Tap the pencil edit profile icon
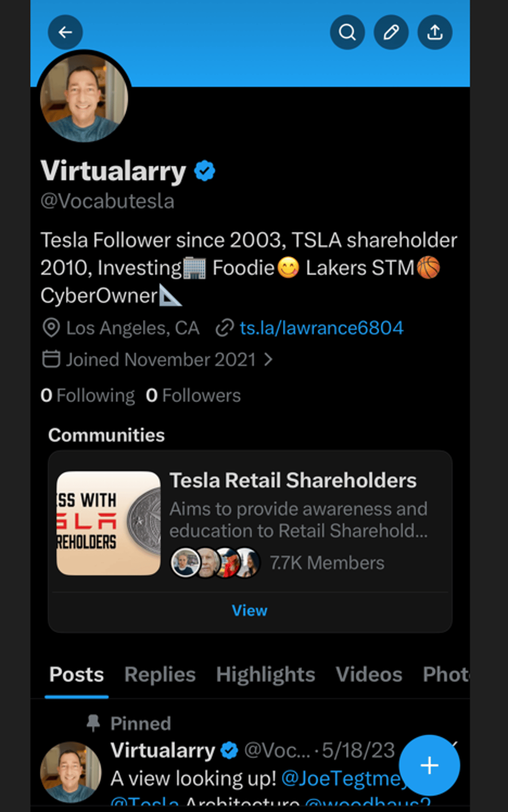The image size is (508, 812). (391, 32)
